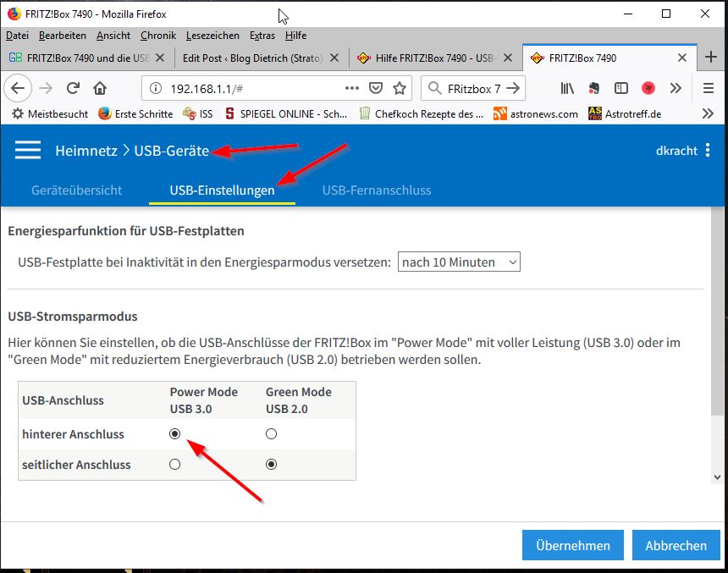Select Power Mode for seitlicher Anschluss

tap(175, 465)
